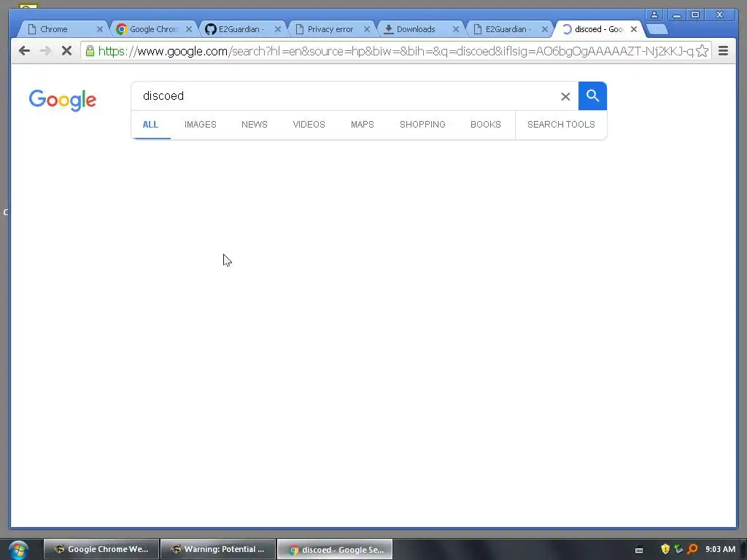Viewport: 747px width, 560px height.
Task: Click the forward navigation arrow
Action: [45, 50]
